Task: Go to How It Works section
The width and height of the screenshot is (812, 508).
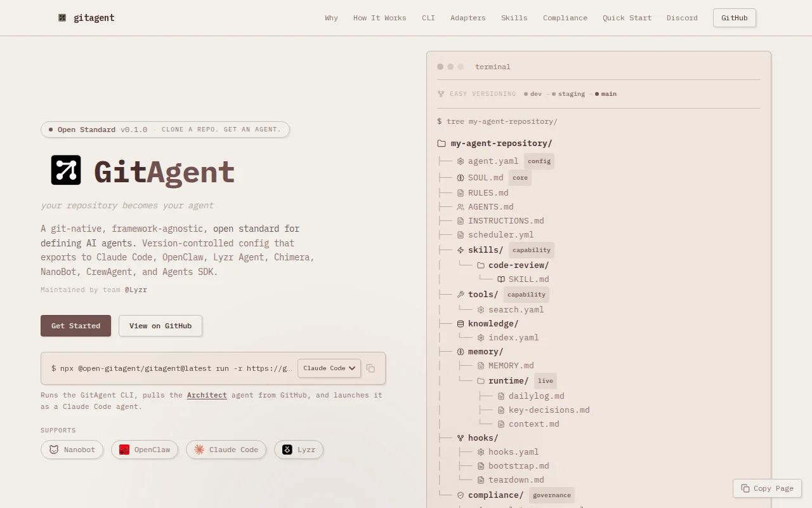Action: click(380, 18)
